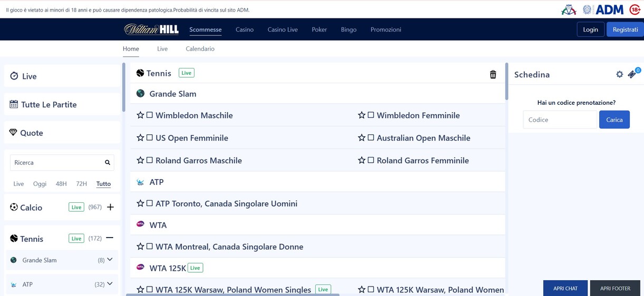Image resolution: width=644 pixels, height=296 pixels.
Task: Expand the Calcio section with plus
Action: point(110,208)
